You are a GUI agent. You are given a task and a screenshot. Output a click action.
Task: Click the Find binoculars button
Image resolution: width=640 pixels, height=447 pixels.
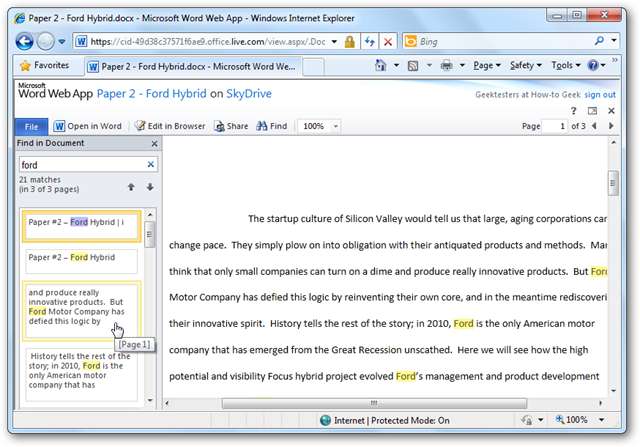pyautogui.click(x=271, y=126)
